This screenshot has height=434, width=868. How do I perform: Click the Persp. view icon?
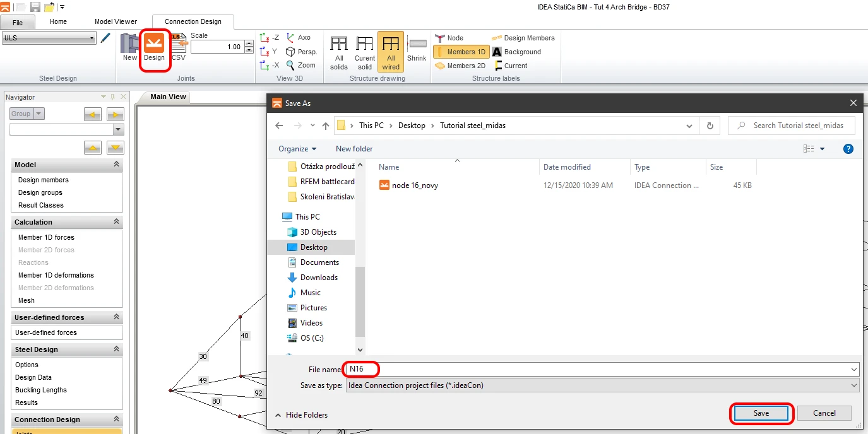pyautogui.click(x=301, y=52)
